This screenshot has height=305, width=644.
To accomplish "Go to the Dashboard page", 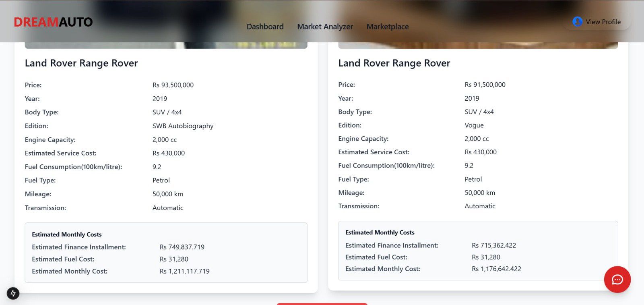I will coord(265,27).
